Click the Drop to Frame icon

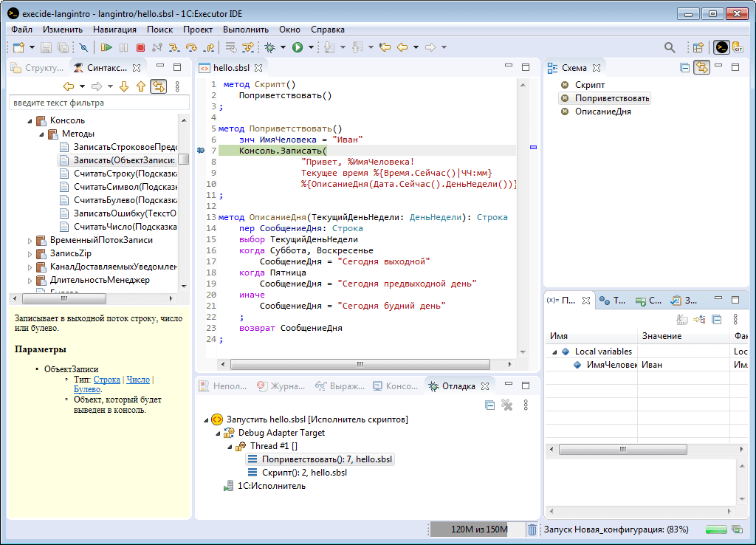[x=231, y=47]
